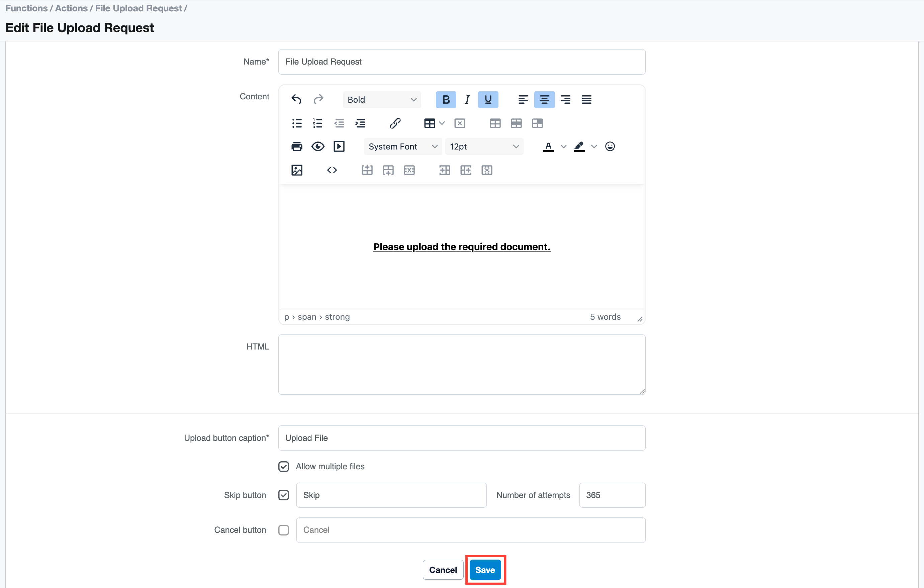Click the print icon in editor
Screen dimensions: 924x588
tap(297, 146)
